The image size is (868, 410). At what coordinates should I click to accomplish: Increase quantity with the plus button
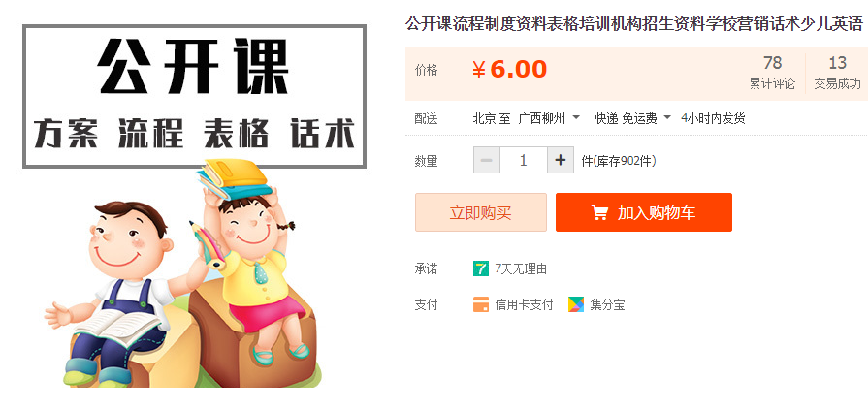pos(561,161)
